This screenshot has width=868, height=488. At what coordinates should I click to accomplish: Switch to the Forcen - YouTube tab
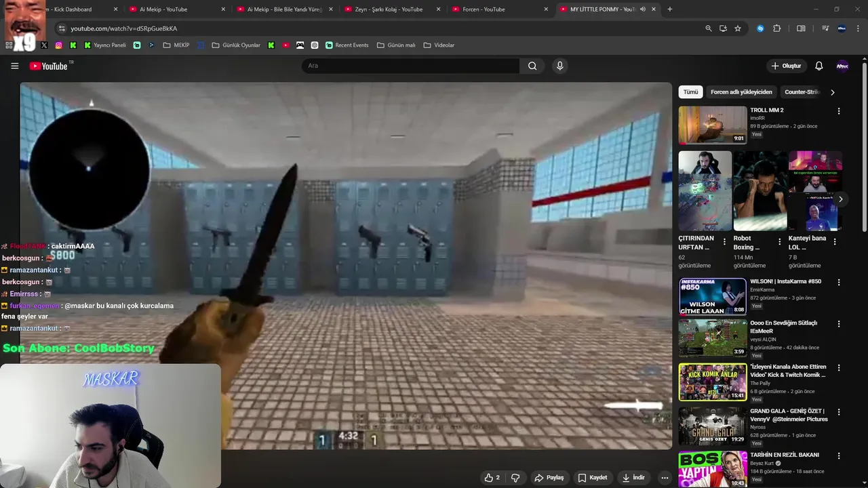coord(500,9)
